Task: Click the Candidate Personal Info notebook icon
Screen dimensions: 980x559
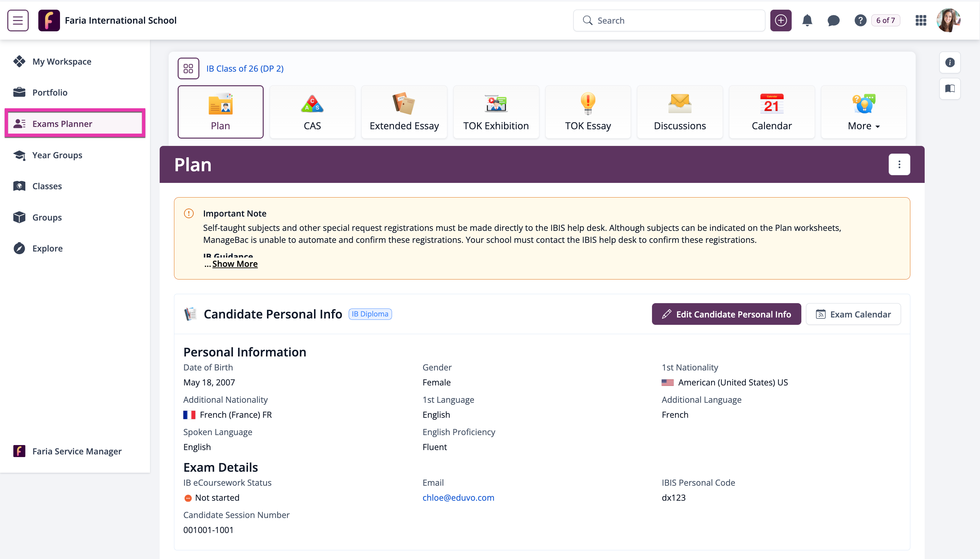Action: click(190, 314)
